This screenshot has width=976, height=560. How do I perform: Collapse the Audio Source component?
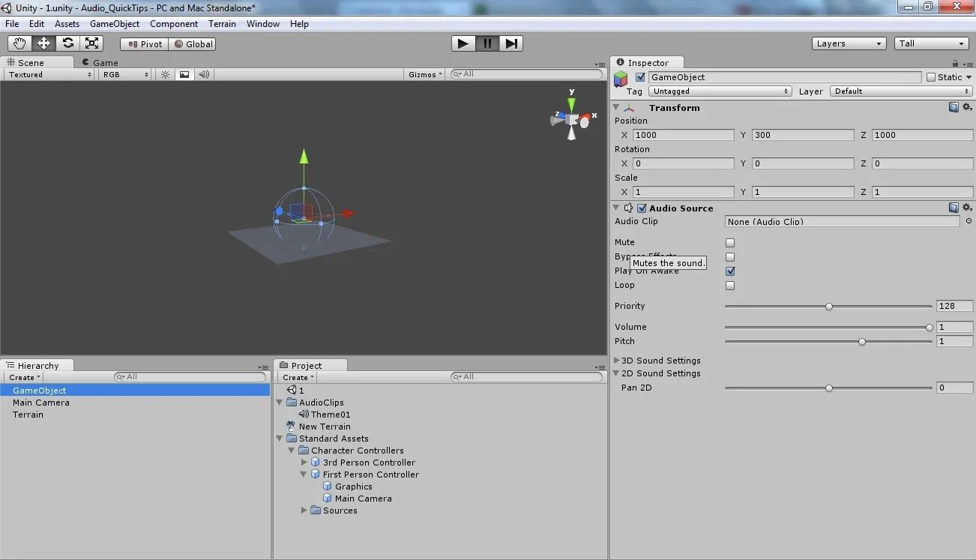[x=616, y=208]
